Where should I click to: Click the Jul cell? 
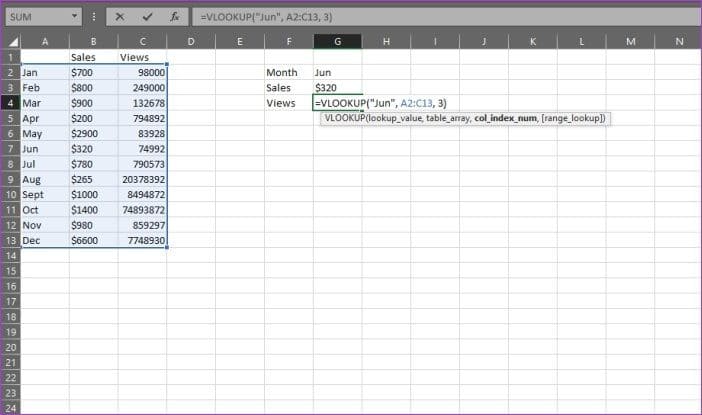tap(45, 164)
